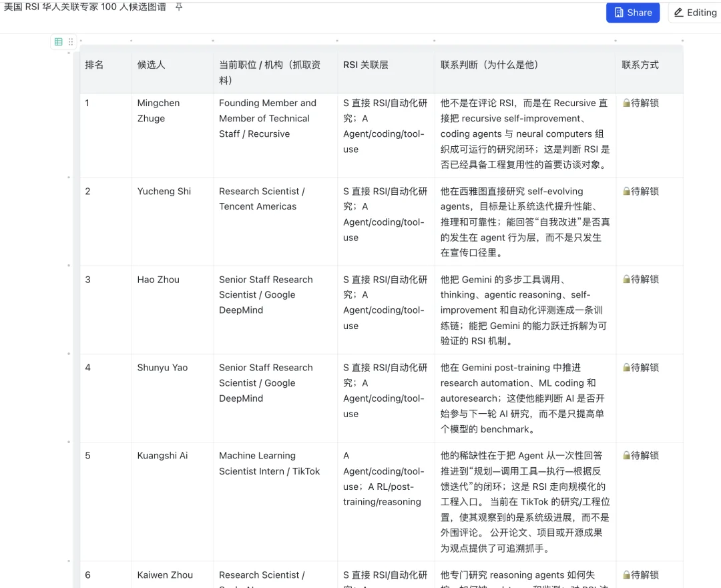This screenshot has height=588, width=721.
Task: Click the Kuangshi Ai candidate cell
Action: [172, 502]
